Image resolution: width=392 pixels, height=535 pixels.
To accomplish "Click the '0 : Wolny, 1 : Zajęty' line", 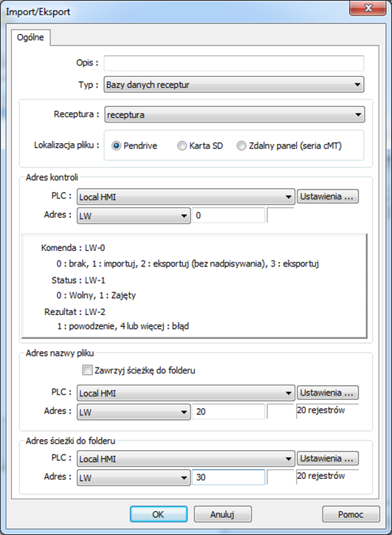I will click(x=96, y=295).
